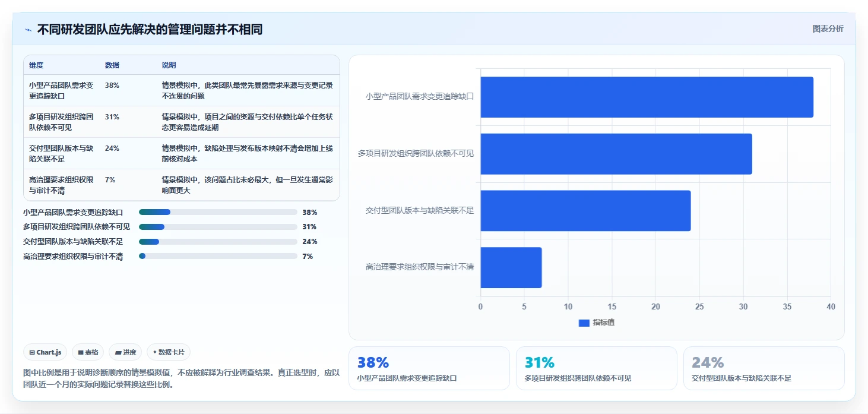Click the Chart.js tag chip
Image resolution: width=868 pixels, height=414 pixels.
pos(45,352)
